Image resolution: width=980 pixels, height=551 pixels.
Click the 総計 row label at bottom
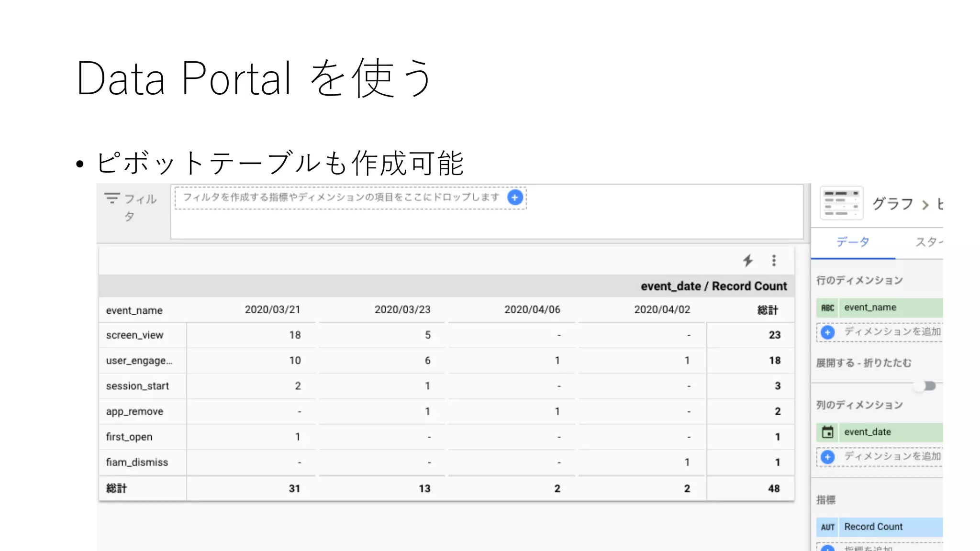point(116,489)
